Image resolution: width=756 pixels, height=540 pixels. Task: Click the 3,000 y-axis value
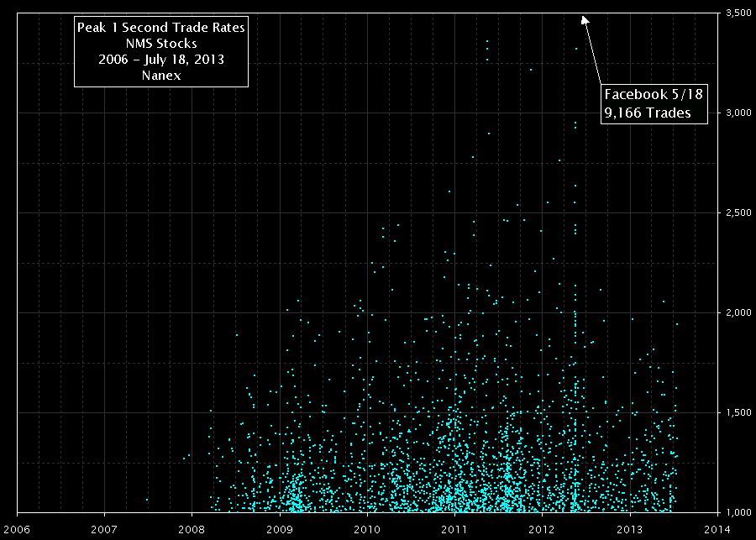pos(738,113)
